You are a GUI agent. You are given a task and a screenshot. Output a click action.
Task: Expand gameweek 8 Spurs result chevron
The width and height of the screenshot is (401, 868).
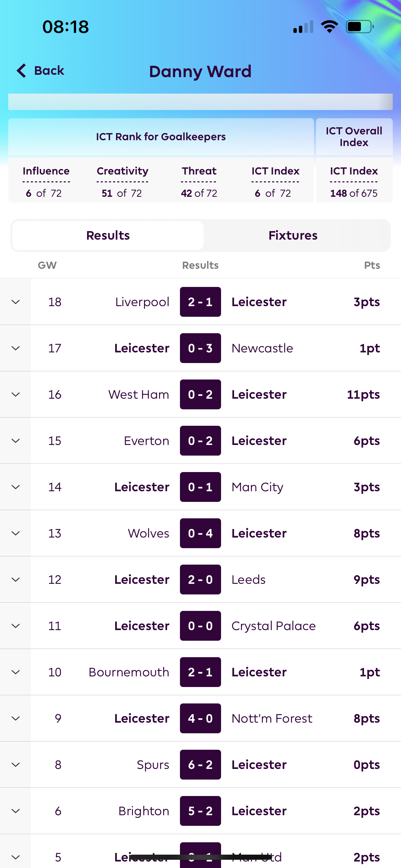15,764
